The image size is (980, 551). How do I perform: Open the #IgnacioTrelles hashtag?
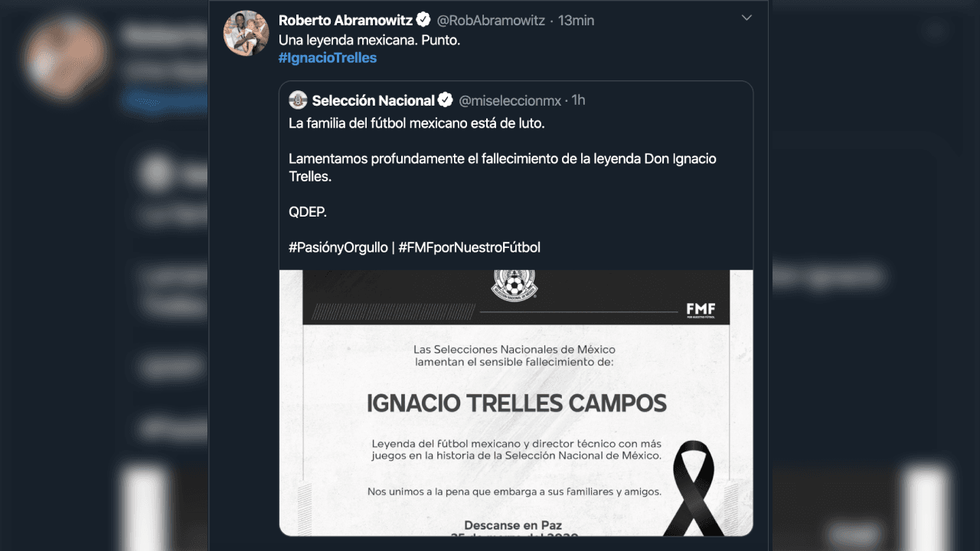coord(328,57)
